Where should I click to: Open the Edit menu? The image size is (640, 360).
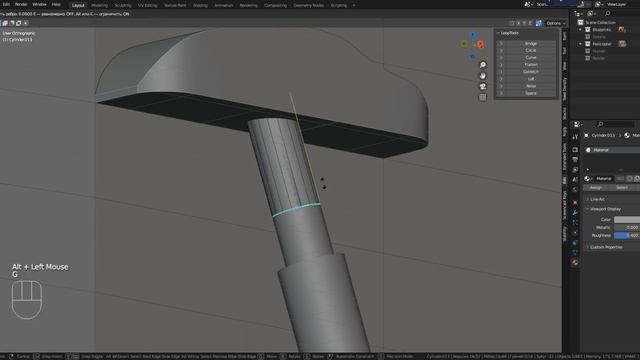(x=7, y=4)
